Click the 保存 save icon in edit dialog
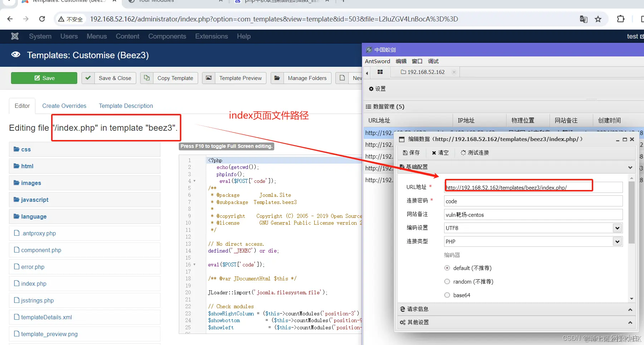This screenshot has width=644, height=345. pos(405,153)
